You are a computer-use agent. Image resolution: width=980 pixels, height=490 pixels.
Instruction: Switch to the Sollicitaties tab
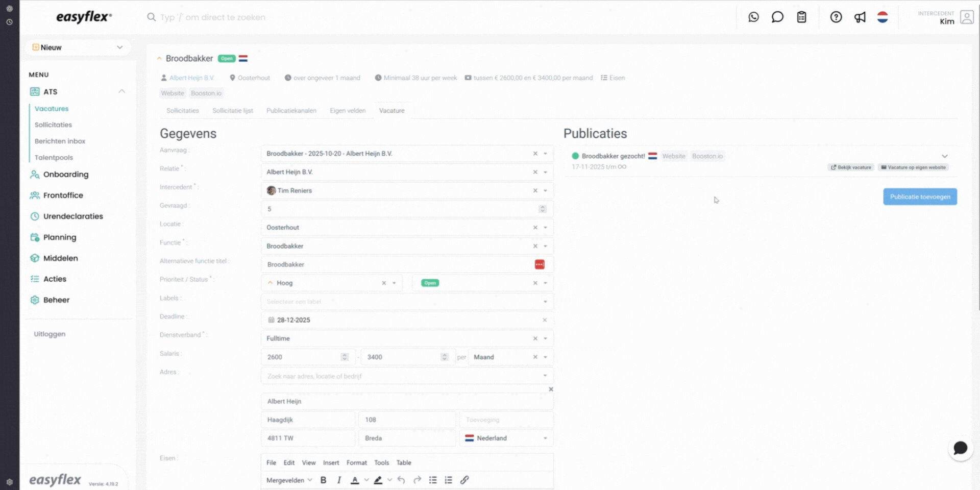tap(182, 111)
